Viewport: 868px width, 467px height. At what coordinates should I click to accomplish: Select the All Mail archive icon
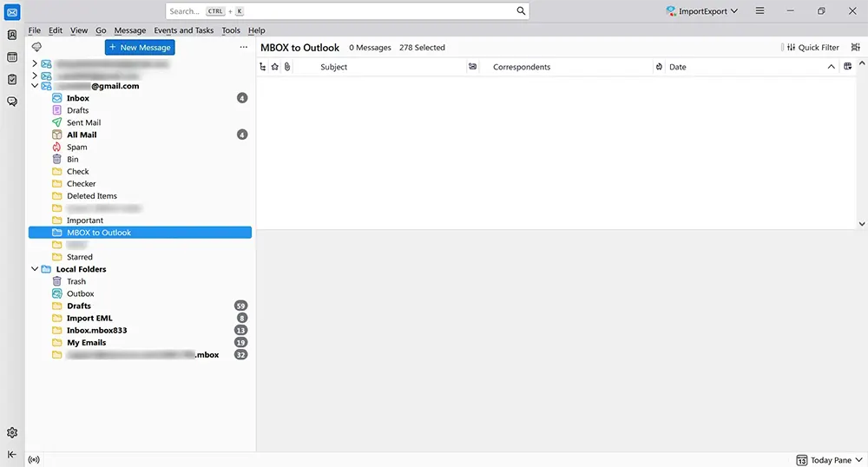pos(56,135)
